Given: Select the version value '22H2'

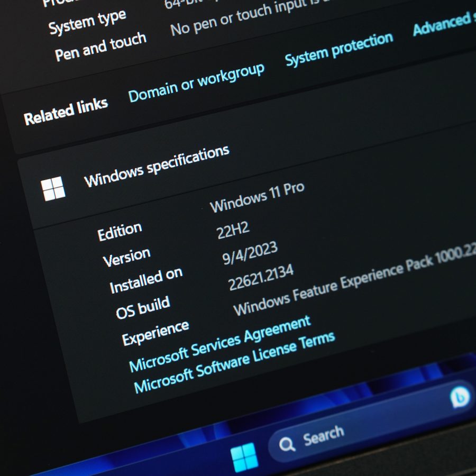Looking at the screenshot, I should tap(233, 230).
